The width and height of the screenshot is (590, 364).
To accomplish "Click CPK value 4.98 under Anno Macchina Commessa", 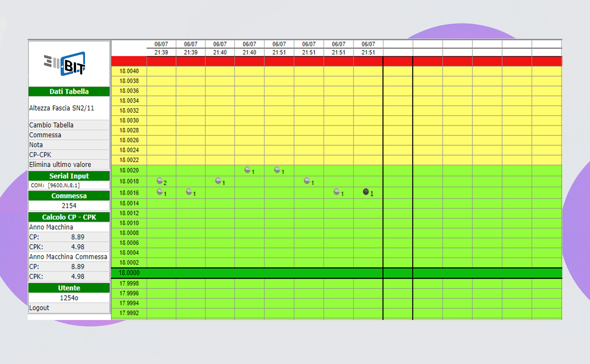I will coord(78,276).
